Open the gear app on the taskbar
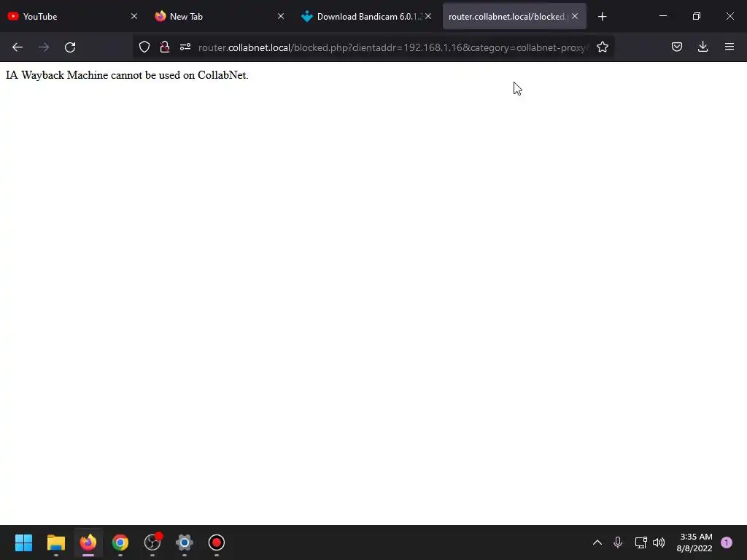The image size is (747, 560). (185, 542)
